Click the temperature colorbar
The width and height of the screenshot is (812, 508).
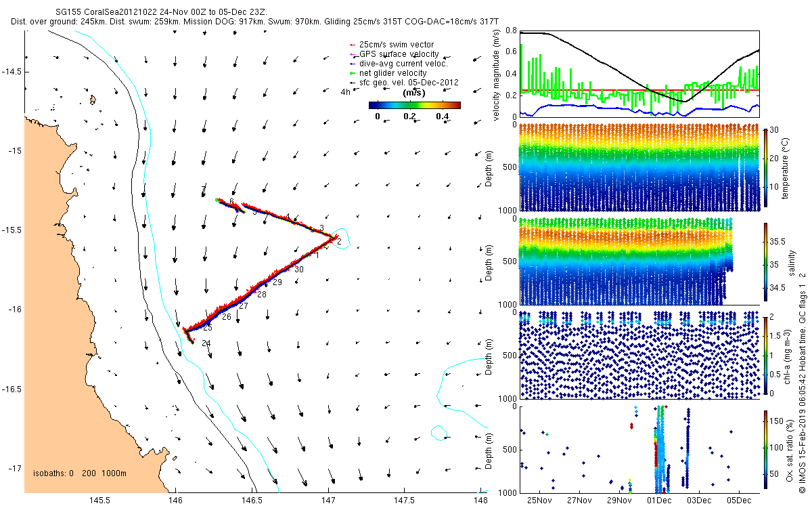click(765, 168)
